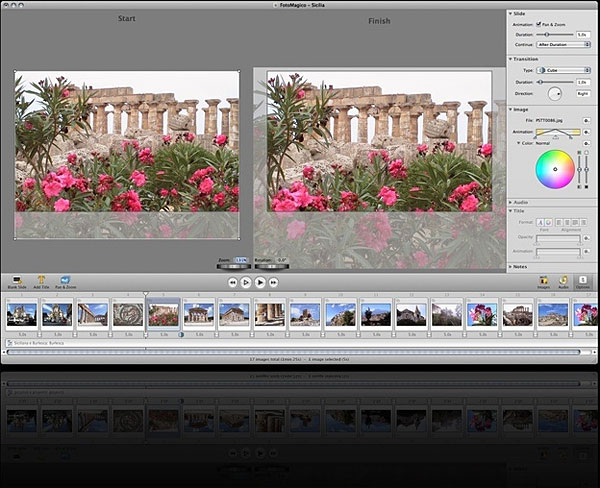Select the first title alignment icon
This screenshot has height=488, width=600.
coord(559,222)
